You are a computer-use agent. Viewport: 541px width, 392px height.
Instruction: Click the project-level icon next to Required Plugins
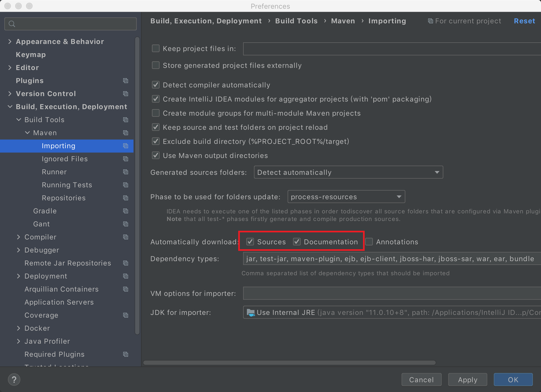(x=125, y=354)
